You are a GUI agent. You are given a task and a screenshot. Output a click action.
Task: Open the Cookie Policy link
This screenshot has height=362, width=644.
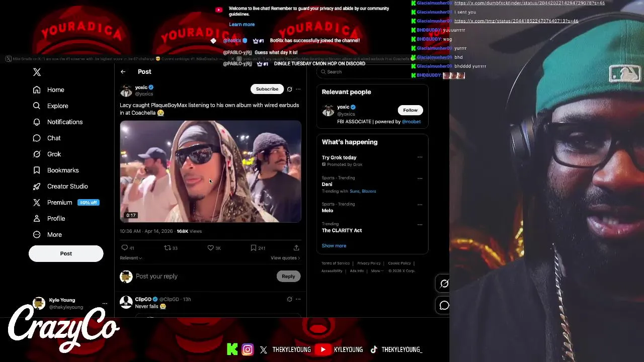coord(399,263)
